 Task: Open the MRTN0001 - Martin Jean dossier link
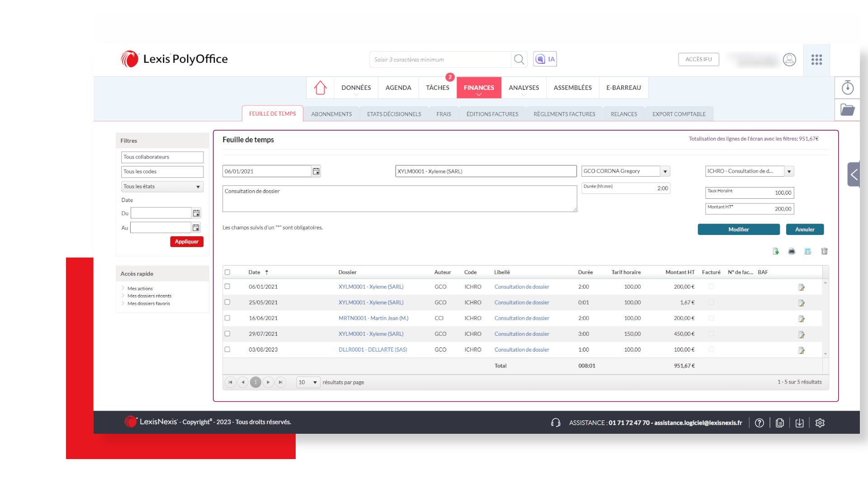[373, 318]
